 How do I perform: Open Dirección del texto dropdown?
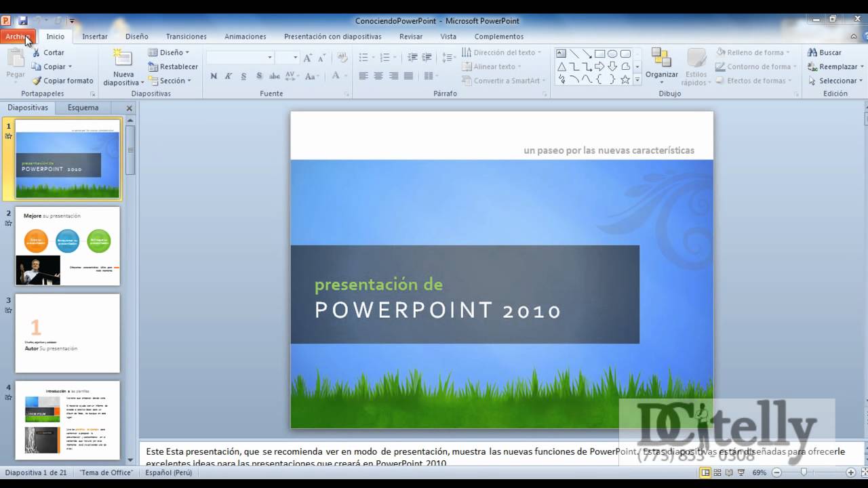coord(502,52)
